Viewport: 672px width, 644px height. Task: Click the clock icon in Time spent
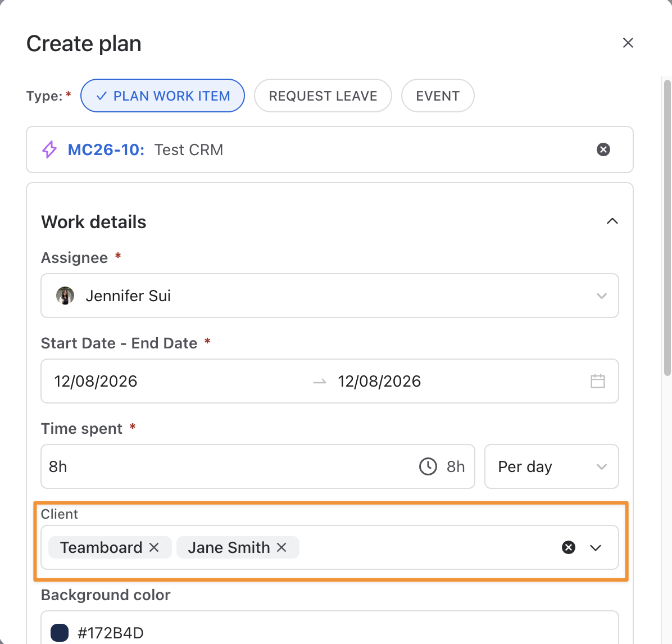point(428,466)
